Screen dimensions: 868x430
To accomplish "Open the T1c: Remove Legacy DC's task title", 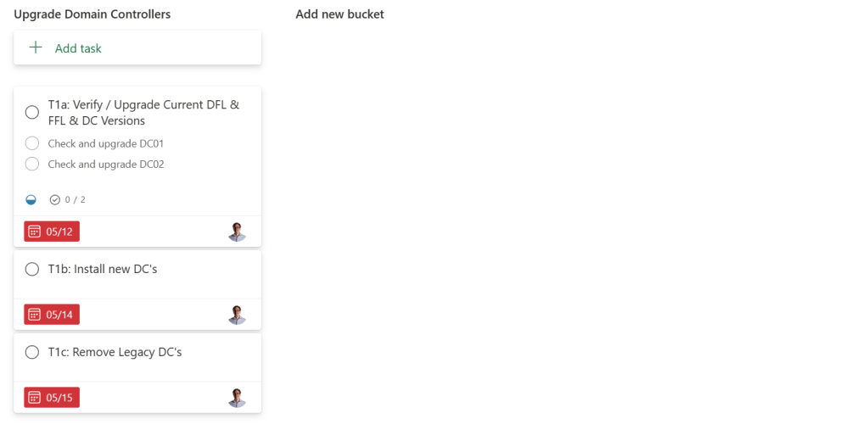I will (127, 352).
